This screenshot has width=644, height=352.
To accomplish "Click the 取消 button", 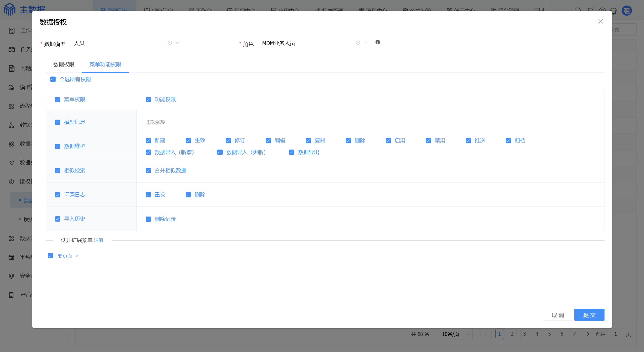I will click(x=558, y=315).
